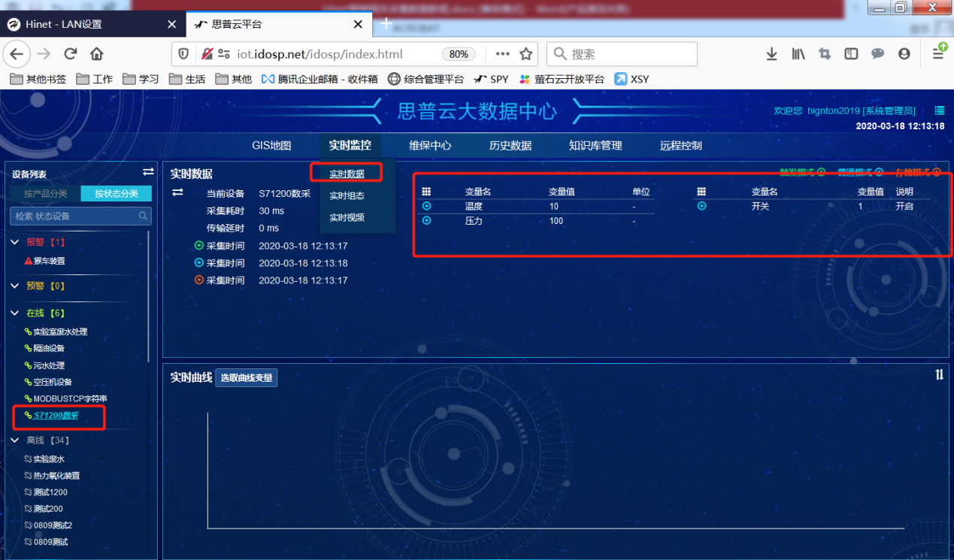Image resolution: width=954 pixels, height=560 pixels.
Task: Collapse the 在线【6】 device group
Action: tap(15, 313)
